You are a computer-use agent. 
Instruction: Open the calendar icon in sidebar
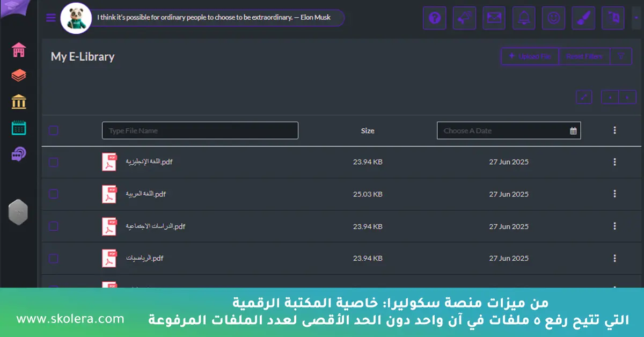(19, 128)
